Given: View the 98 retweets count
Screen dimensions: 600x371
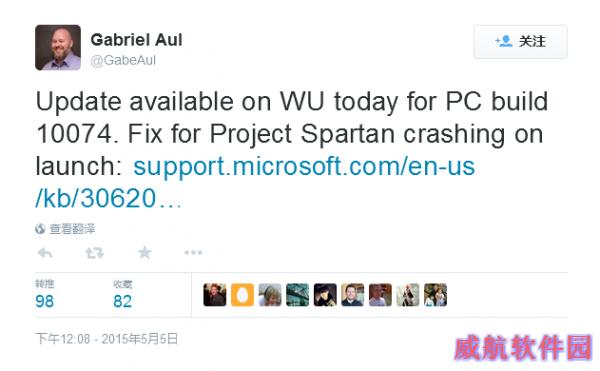Looking at the screenshot, I should [x=44, y=301].
